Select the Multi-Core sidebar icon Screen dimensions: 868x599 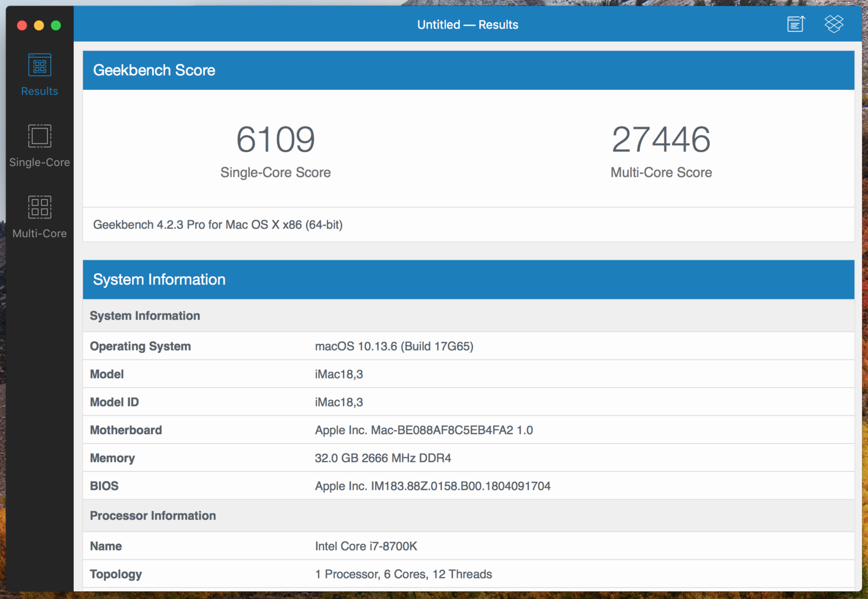click(x=39, y=216)
